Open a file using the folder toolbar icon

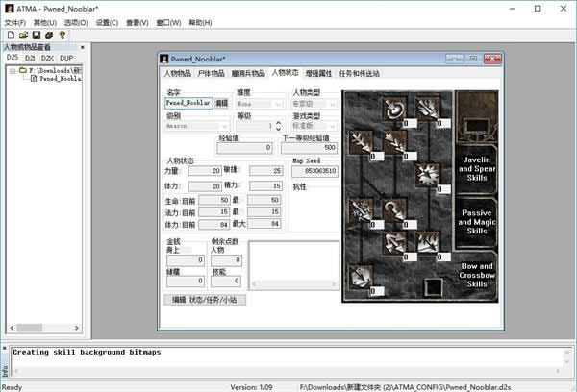[23, 36]
